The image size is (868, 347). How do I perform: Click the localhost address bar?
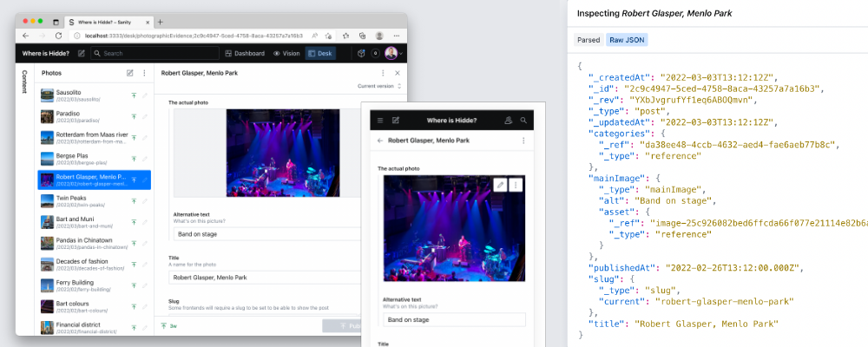[194, 36]
